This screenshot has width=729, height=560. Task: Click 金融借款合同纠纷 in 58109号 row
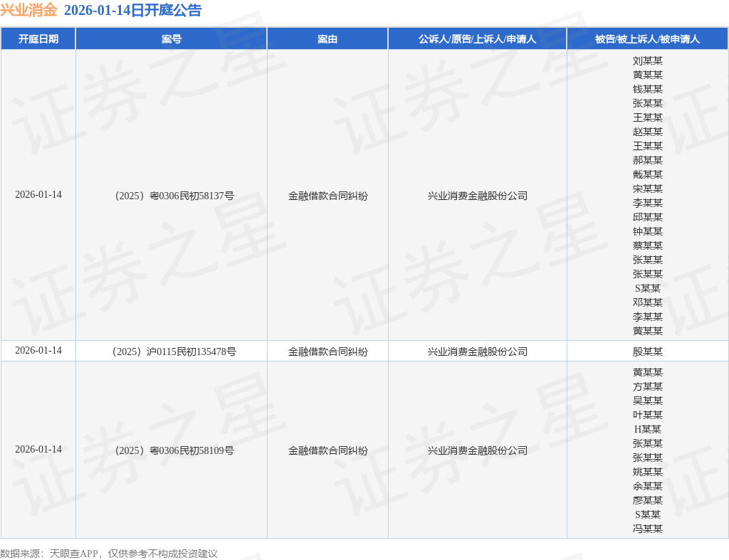(x=327, y=450)
